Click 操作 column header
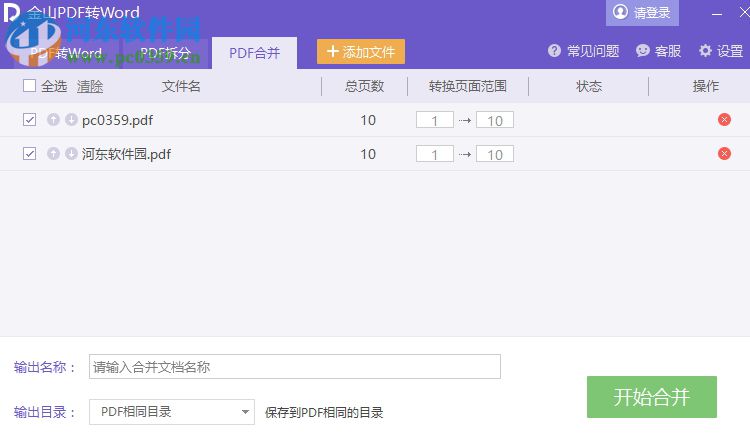 [x=706, y=86]
